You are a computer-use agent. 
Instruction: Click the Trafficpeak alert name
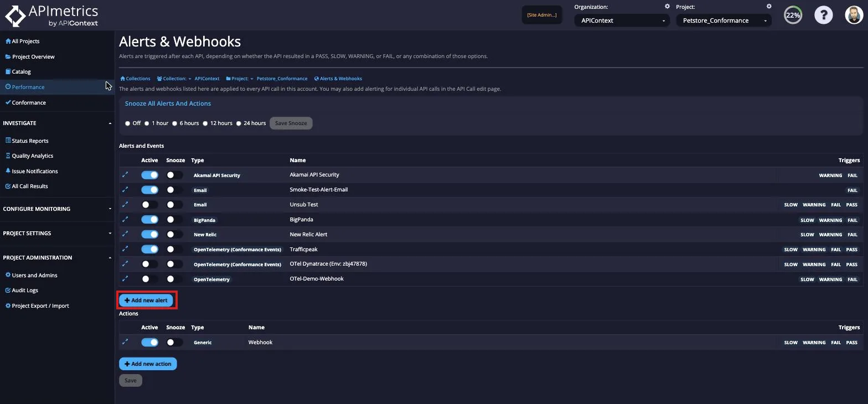point(303,249)
